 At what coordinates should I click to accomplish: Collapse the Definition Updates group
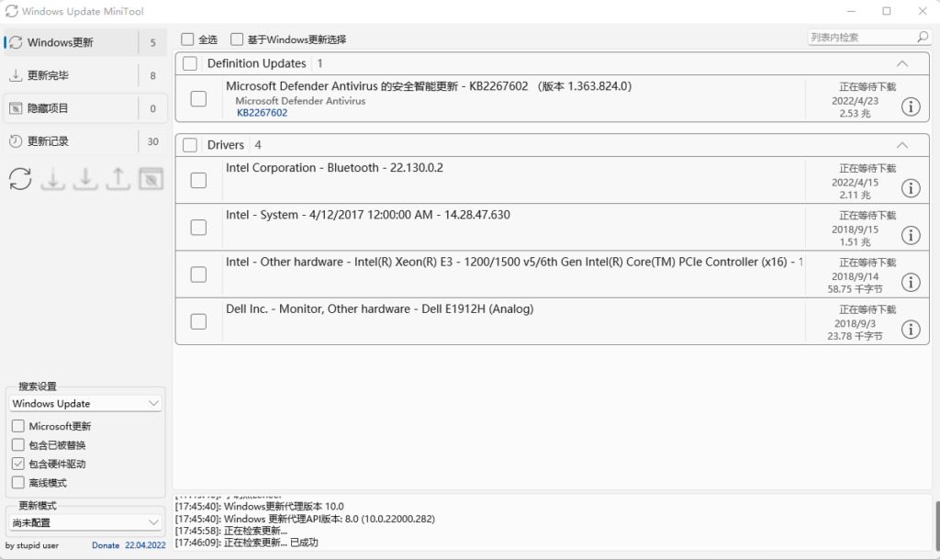pos(902,63)
